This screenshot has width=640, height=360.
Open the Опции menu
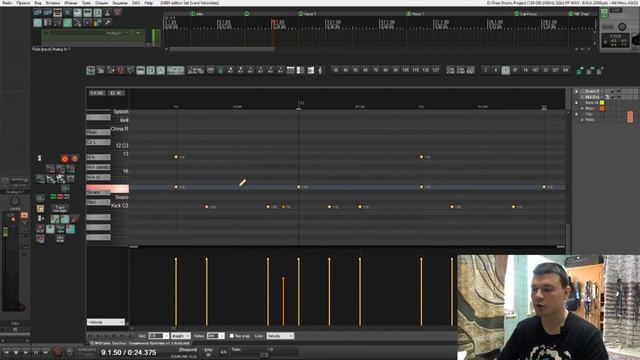click(101, 3)
